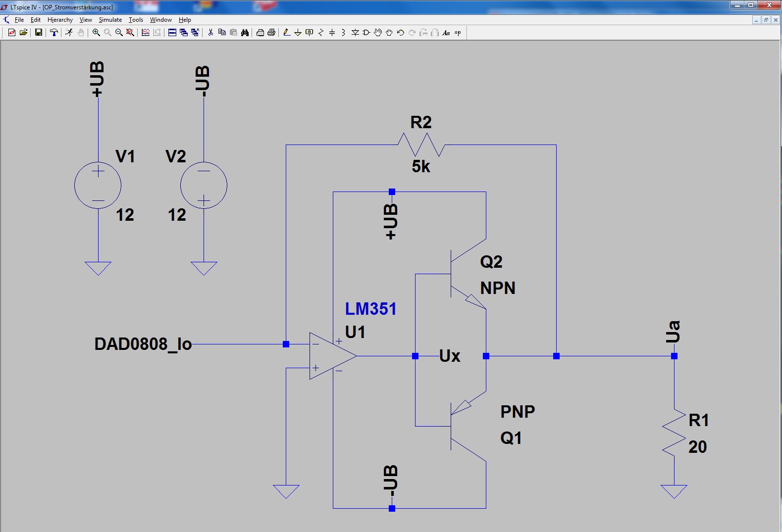Image resolution: width=782 pixels, height=532 pixels.
Task: Click the Q2 transistor label
Action: 491,261
